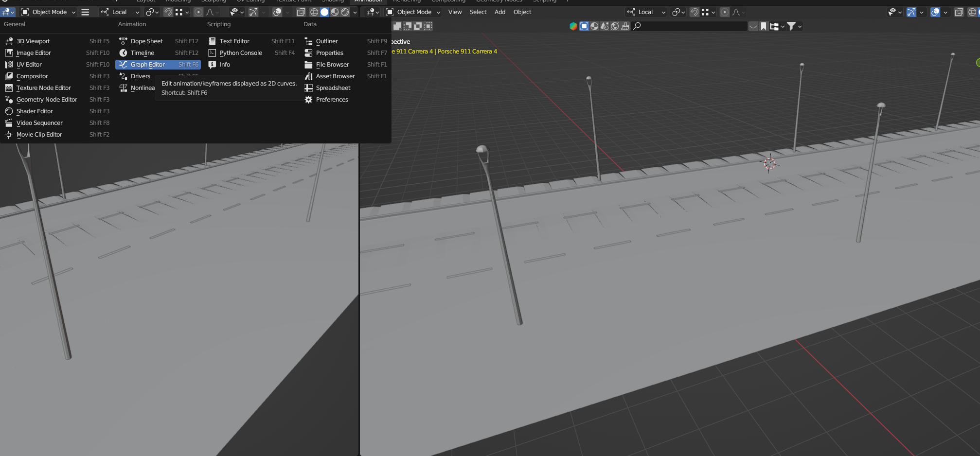Switch editor to Texture Node Editor
The height and width of the screenshot is (456, 980).
[x=57, y=88]
